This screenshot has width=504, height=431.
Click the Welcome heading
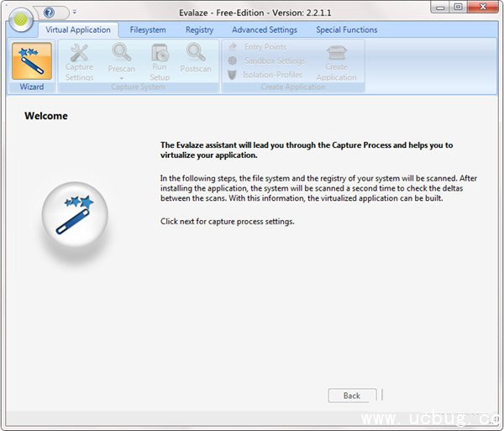click(46, 116)
